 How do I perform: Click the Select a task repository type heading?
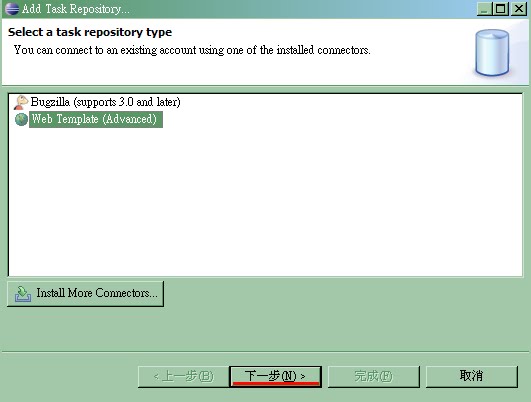(x=90, y=32)
